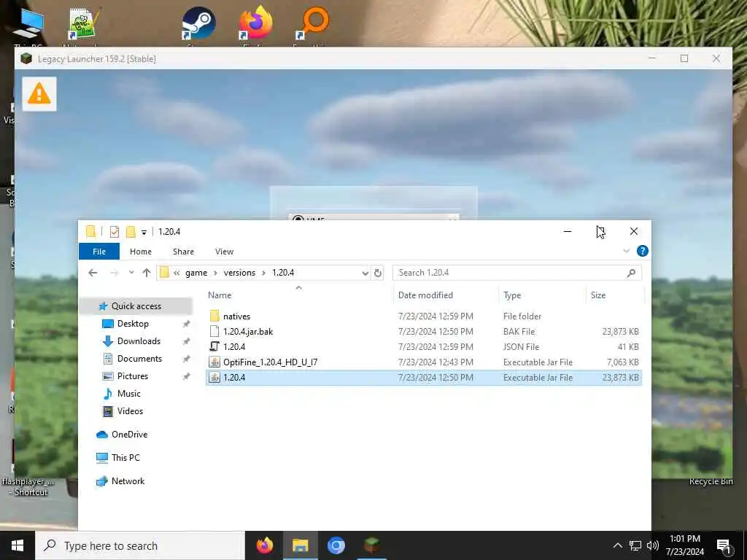The width and height of the screenshot is (747, 560).
Task: Switch to the View ribbon tab
Action: click(x=224, y=252)
